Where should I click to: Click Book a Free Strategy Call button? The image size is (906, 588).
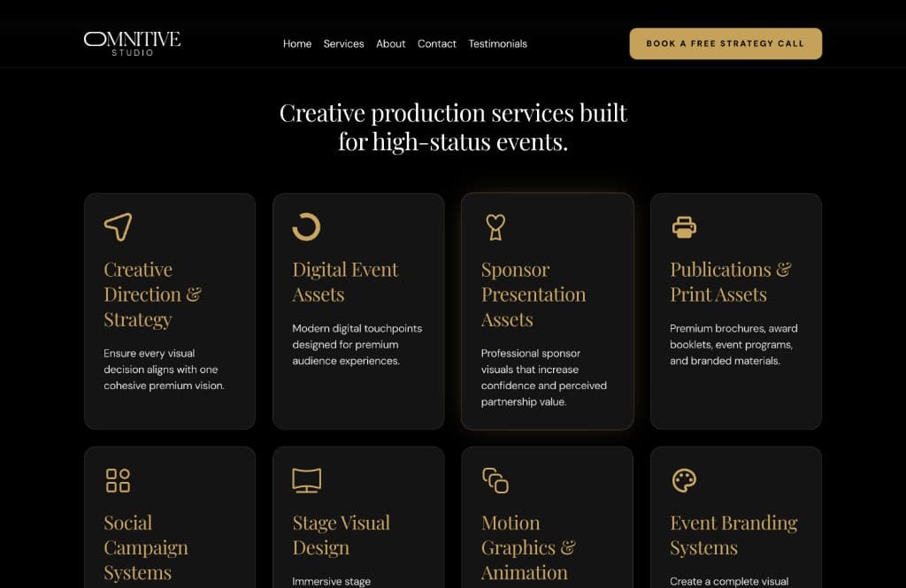tap(726, 44)
